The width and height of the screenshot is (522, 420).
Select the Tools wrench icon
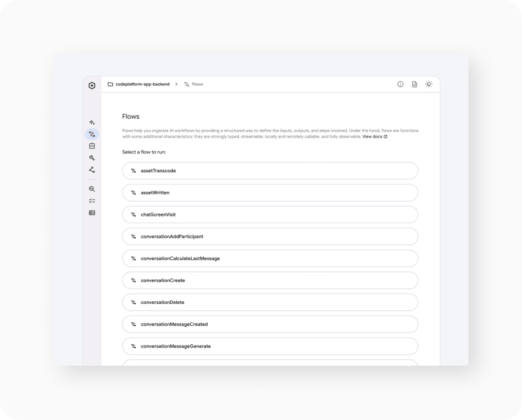tap(92, 157)
